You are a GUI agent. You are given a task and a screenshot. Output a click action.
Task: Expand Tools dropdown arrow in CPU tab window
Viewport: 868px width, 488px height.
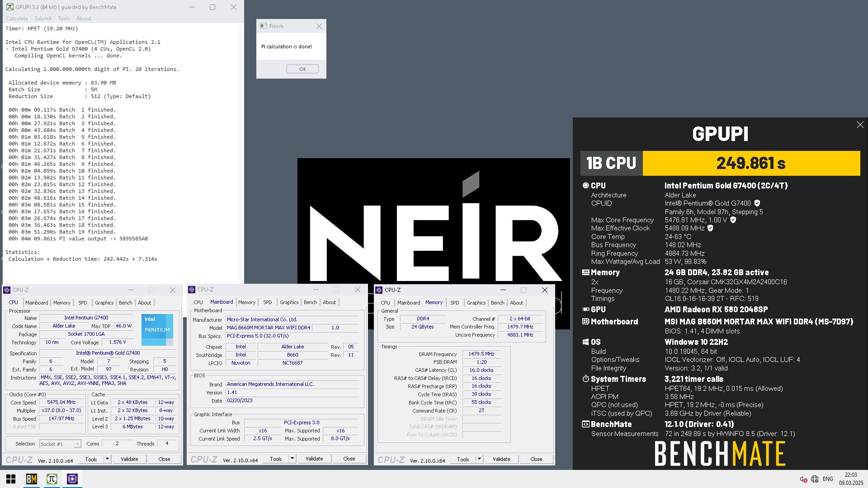[x=107, y=459]
